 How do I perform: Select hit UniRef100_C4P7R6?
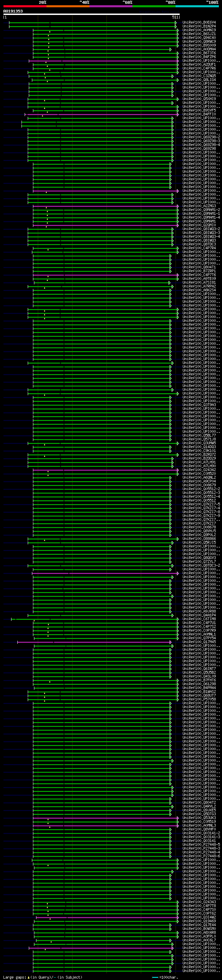pyautogui.click(x=199, y=68)
